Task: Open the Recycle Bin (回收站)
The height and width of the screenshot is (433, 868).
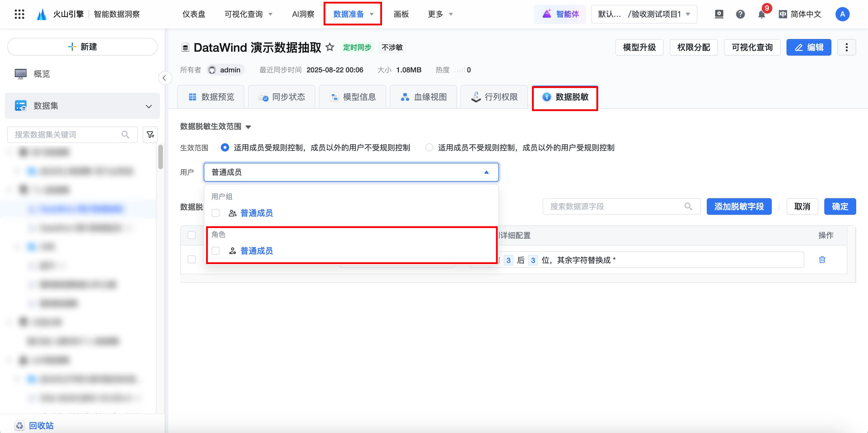Action: pyautogui.click(x=41, y=425)
